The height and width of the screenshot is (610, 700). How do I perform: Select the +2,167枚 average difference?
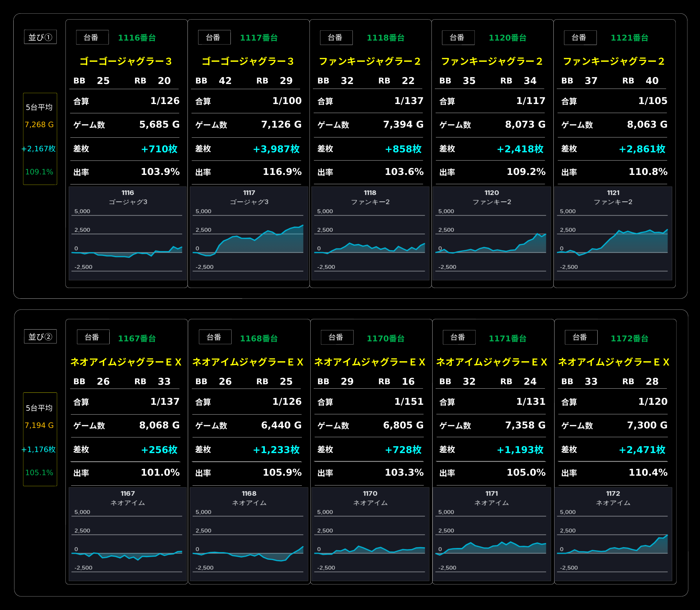point(39,148)
